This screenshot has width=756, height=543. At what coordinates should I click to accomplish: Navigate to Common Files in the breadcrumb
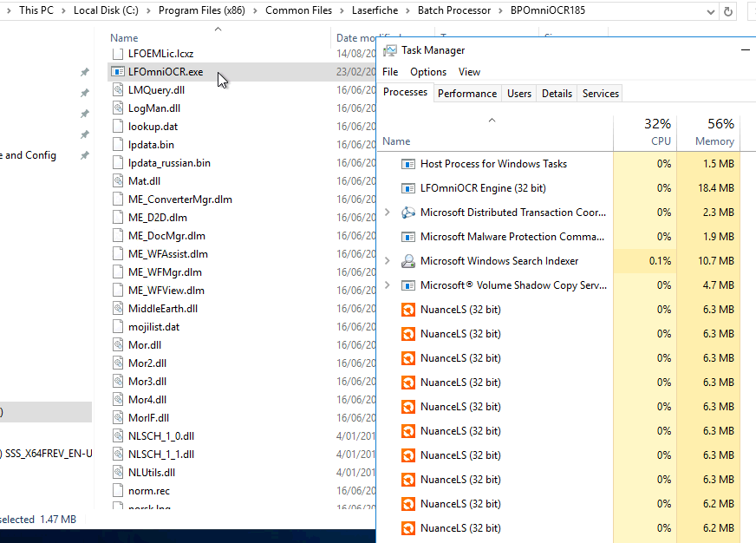(x=298, y=10)
